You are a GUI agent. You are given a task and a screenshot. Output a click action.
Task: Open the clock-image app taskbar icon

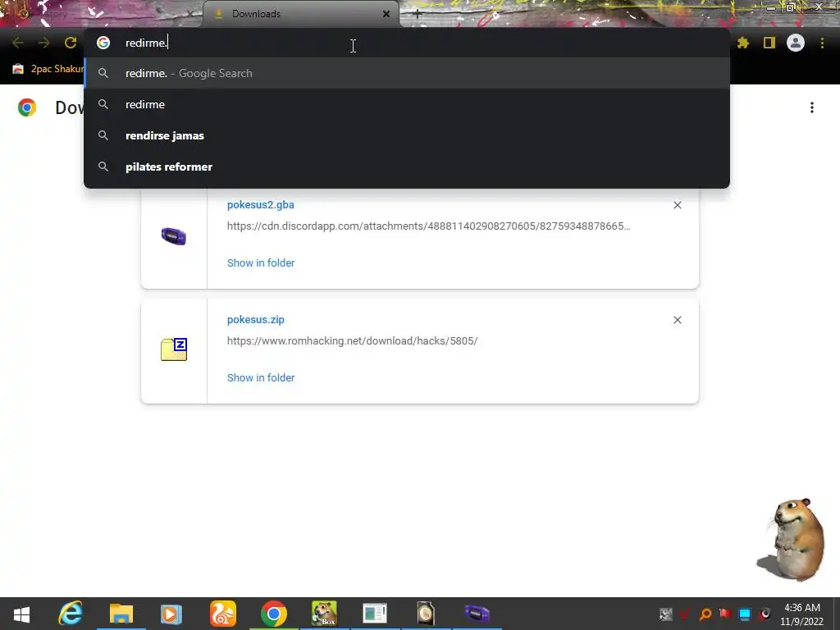426,614
